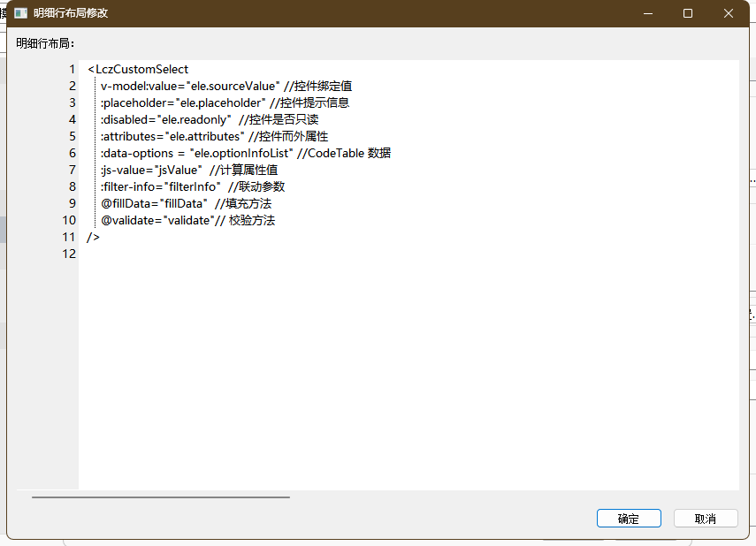
Task: Maximize the 明细行布局修改 window
Action: pyautogui.click(x=688, y=13)
